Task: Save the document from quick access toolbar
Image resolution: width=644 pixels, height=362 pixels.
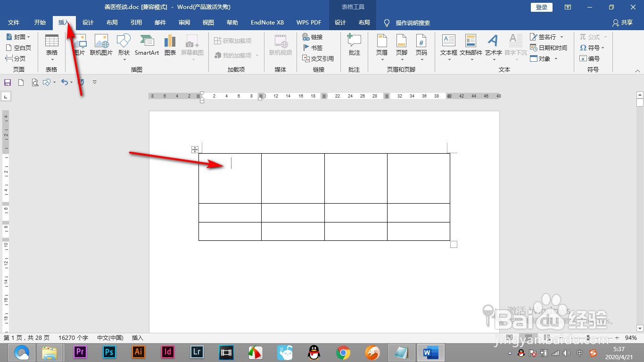Action: coord(8,82)
